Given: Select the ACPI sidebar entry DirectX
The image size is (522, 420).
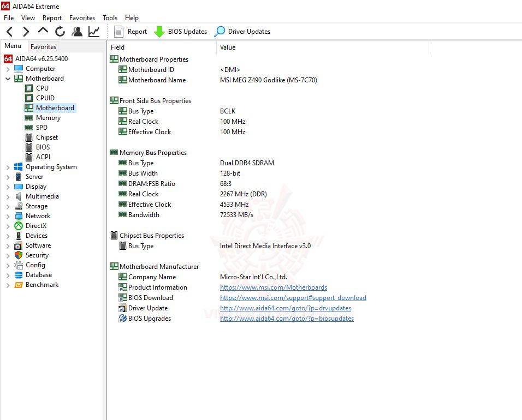Looking at the screenshot, I should [x=38, y=225].
